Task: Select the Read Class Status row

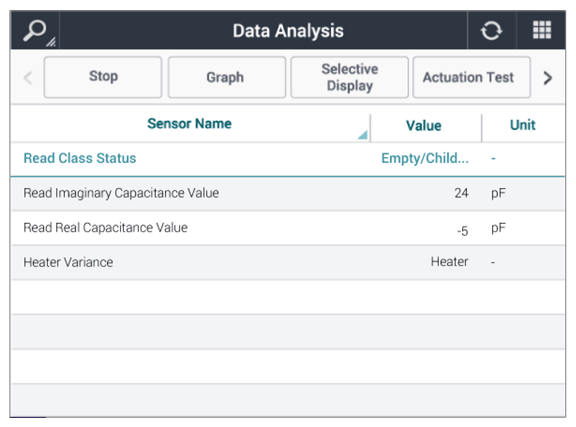Action: (288, 159)
